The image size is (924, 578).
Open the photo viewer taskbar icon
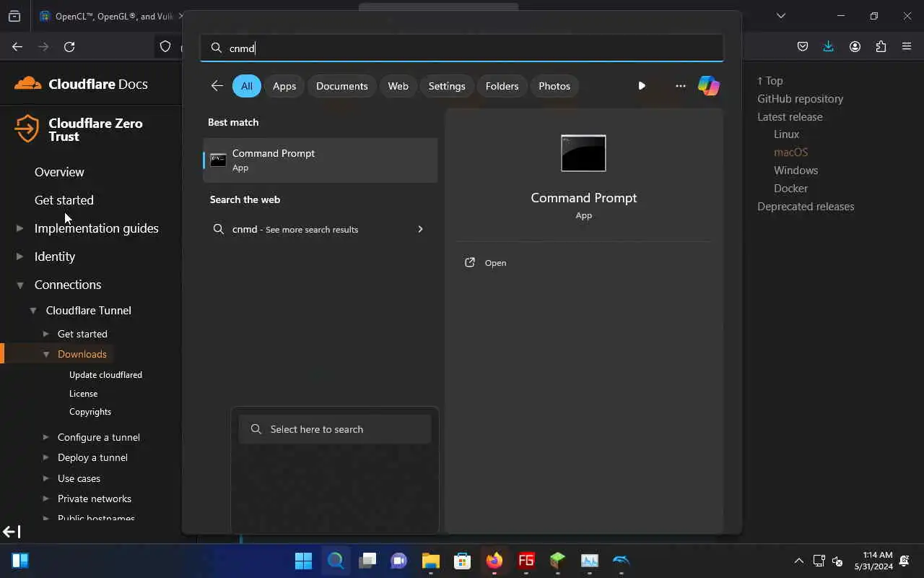(x=590, y=561)
